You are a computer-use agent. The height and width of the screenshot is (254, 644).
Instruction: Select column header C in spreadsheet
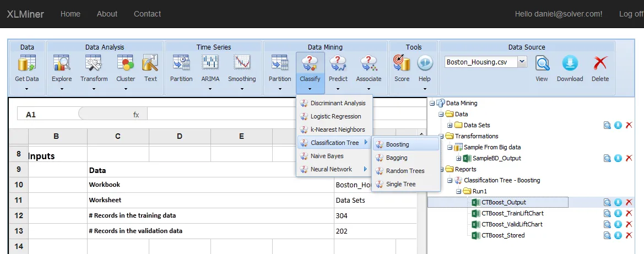(x=118, y=136)
